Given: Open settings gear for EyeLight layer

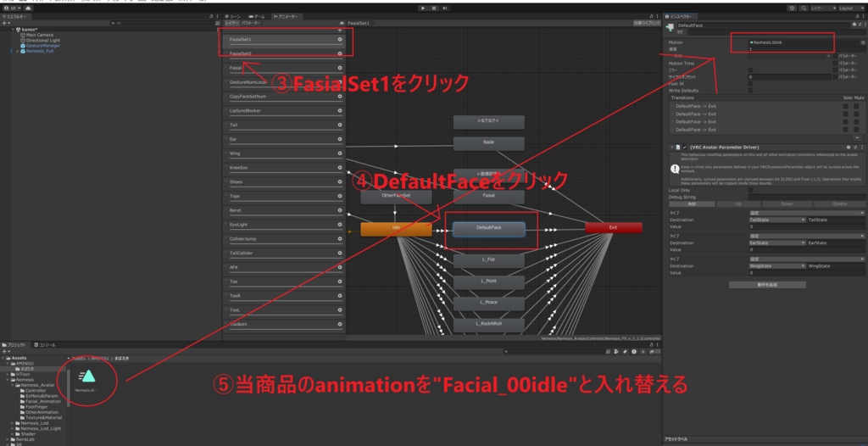Looking at the screenshot, I should coord(339,225).
